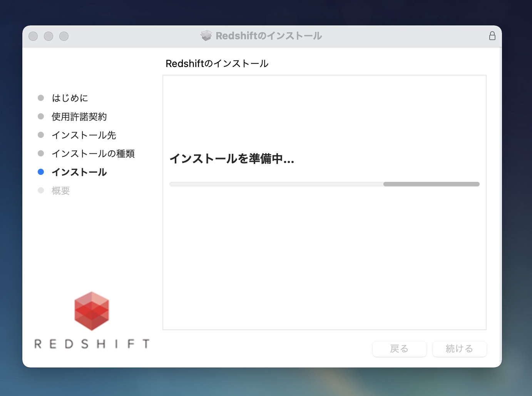Click the package icon in window title
This screenshot has height=396, width=532.
[x=206, y=36]
